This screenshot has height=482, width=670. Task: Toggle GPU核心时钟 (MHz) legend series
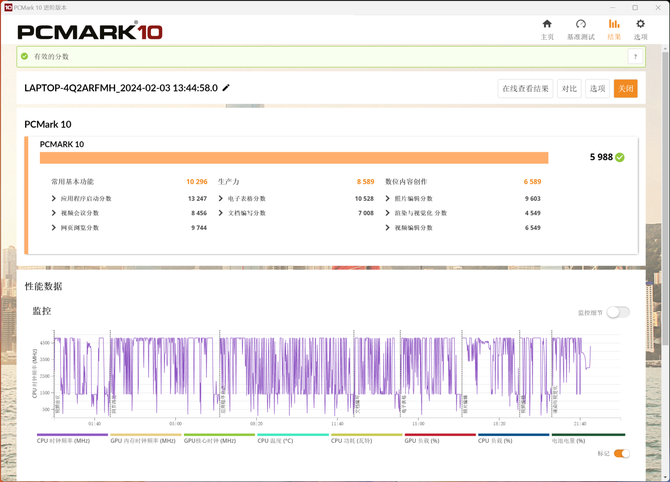219,438
